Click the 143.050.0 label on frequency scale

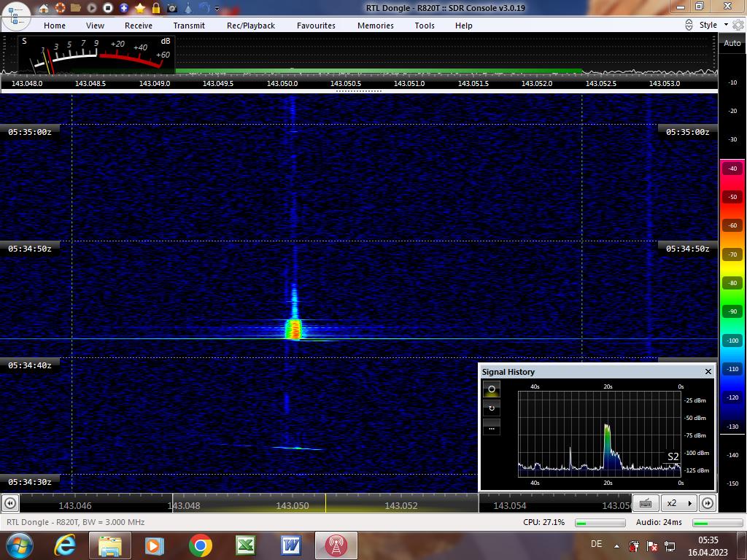pos(282,83)
